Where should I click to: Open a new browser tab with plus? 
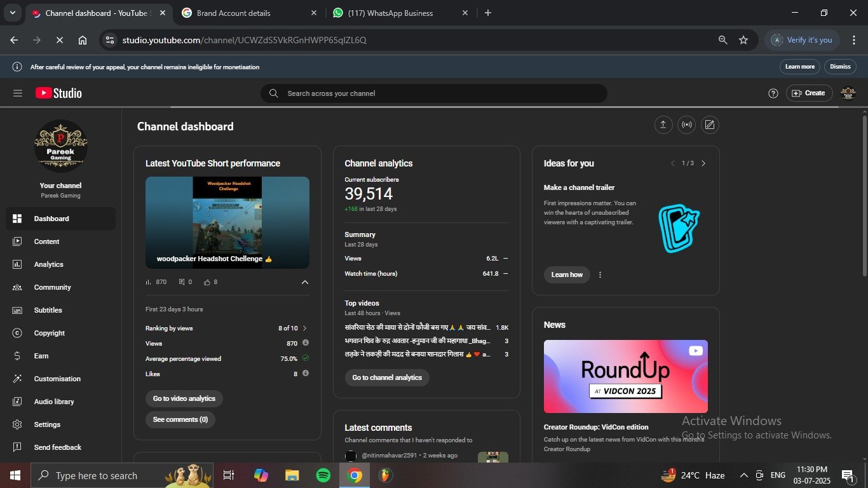(x=488, y=13)
